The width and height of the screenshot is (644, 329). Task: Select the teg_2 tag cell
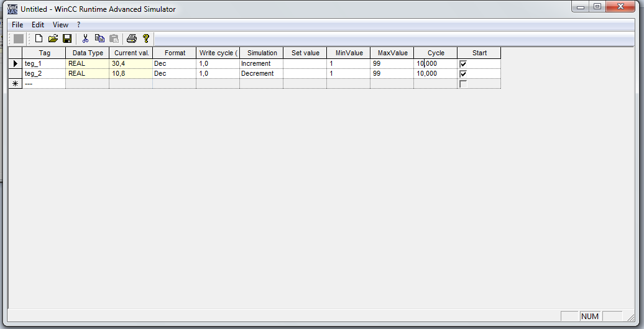(x=44, y=73)
